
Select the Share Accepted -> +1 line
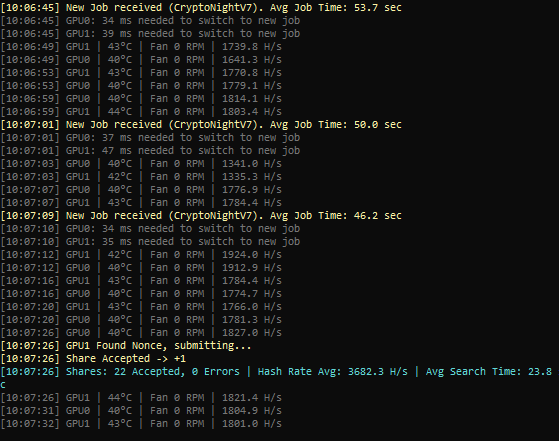coord(93,359)
